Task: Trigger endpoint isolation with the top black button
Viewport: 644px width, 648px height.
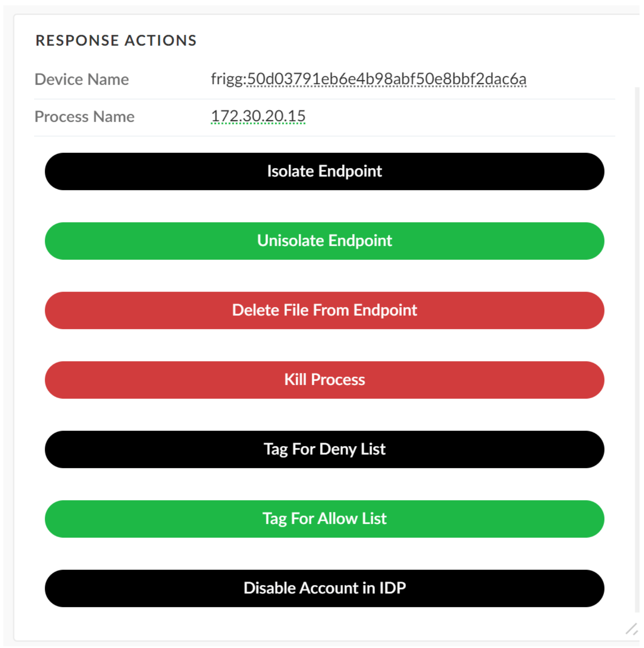Action: pyautogui.click(x=324, y=172)
